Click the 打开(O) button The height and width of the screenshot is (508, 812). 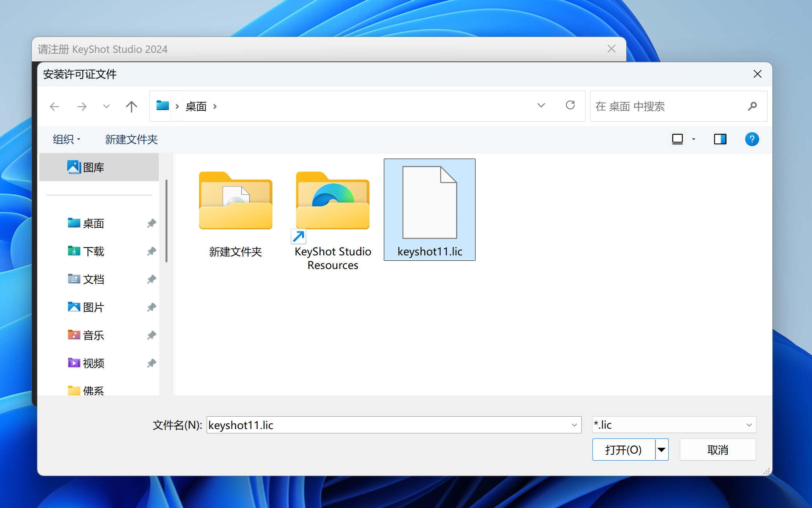(623, 450)
